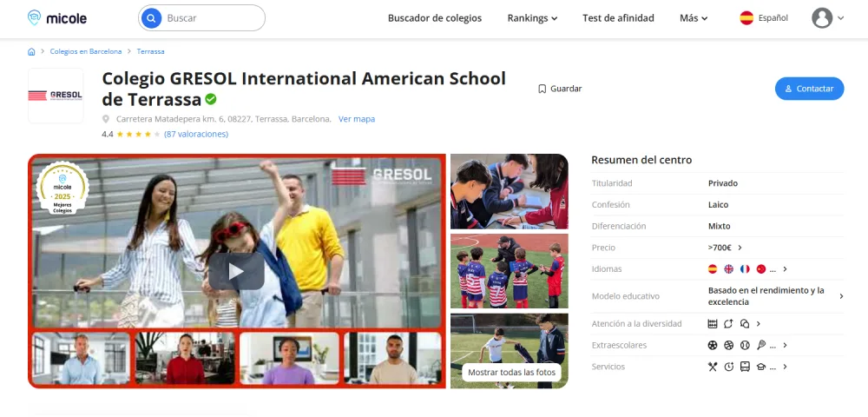Click the Basado en el rendimiento y la excelencia text
This screenshot has height=417, width=868.
(x=766, y=296)
